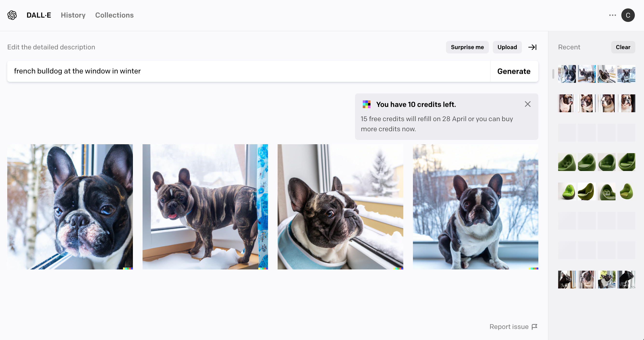Open the sitting bulldog on windowsill image
Viewport: 644px width, 340px height.
pyautogui.click(x=475, y=207)
